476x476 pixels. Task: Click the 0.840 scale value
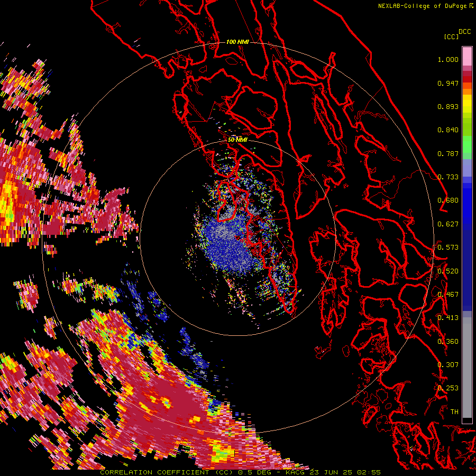point(448,130)
